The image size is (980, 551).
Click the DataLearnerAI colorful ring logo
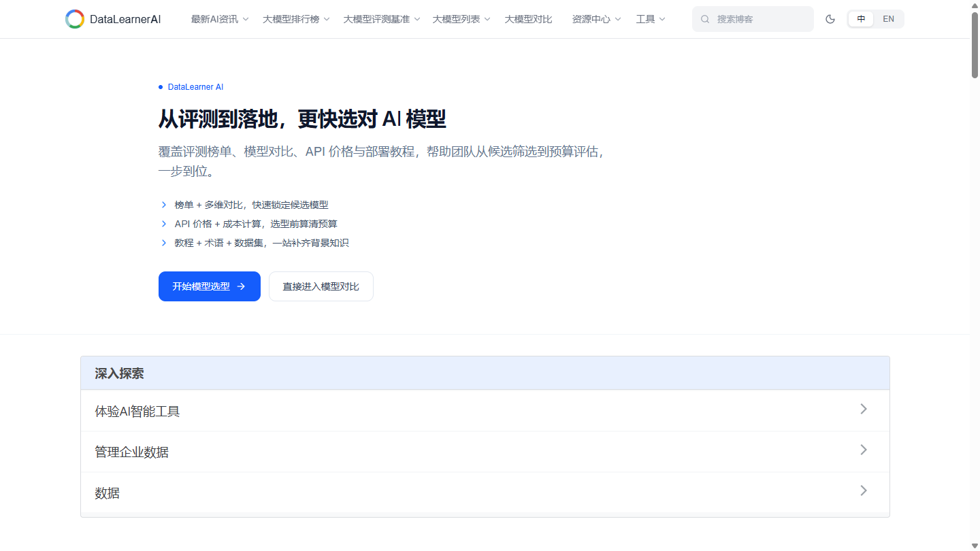(75, 19)
